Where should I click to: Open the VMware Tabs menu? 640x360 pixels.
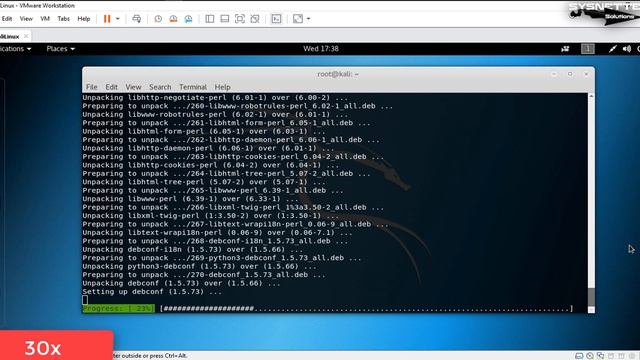click(x=63, y=19)
